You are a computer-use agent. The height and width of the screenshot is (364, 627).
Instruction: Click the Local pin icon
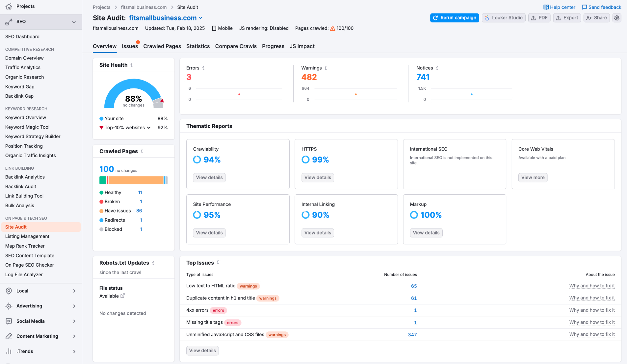point(9,291)
